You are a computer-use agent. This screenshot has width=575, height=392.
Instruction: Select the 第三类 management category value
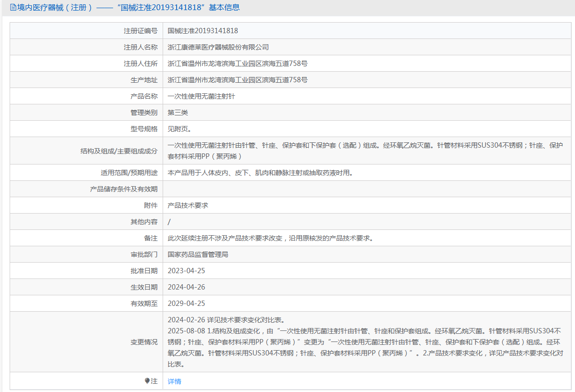[178, 113]
